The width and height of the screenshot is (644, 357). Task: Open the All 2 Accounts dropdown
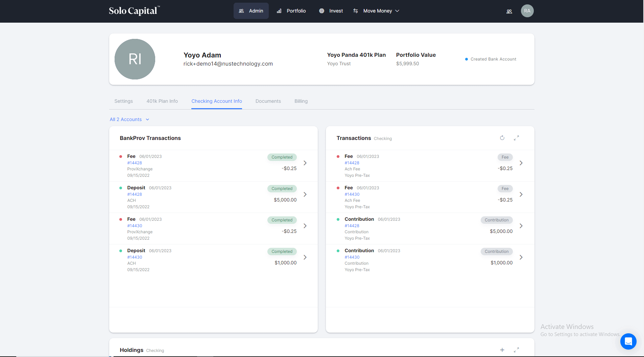click(x=129, y=119)
